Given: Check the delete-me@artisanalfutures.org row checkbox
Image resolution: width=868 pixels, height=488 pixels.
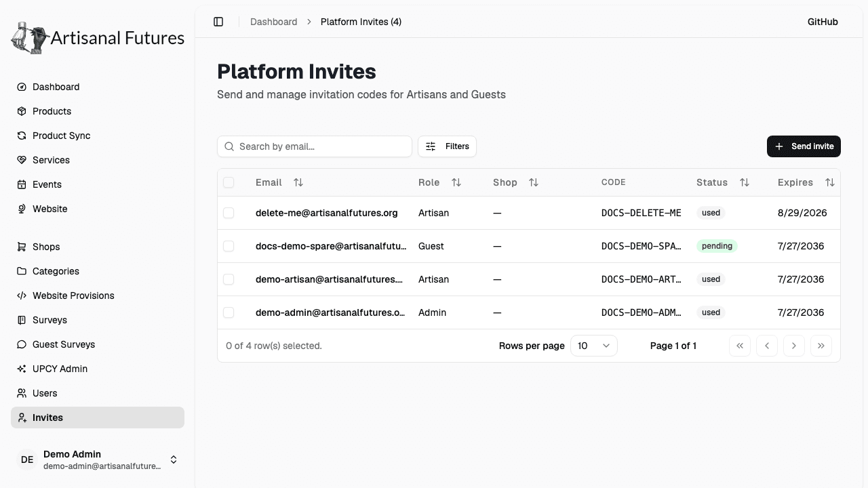Looking at the screenshot, I should point(229,213).
